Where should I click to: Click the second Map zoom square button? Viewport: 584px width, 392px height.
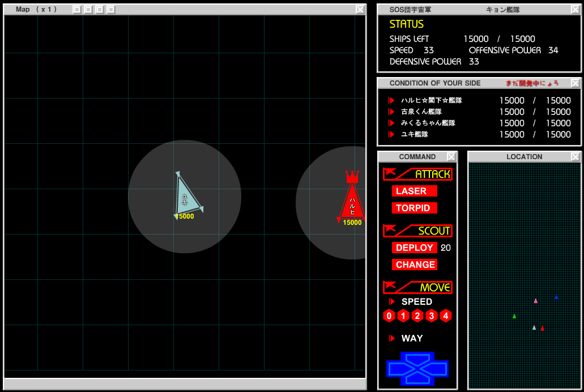(x=88, y=9)
